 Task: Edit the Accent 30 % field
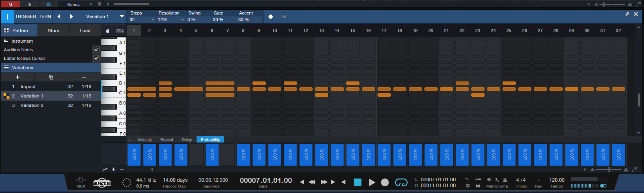(x=250, y=20)
